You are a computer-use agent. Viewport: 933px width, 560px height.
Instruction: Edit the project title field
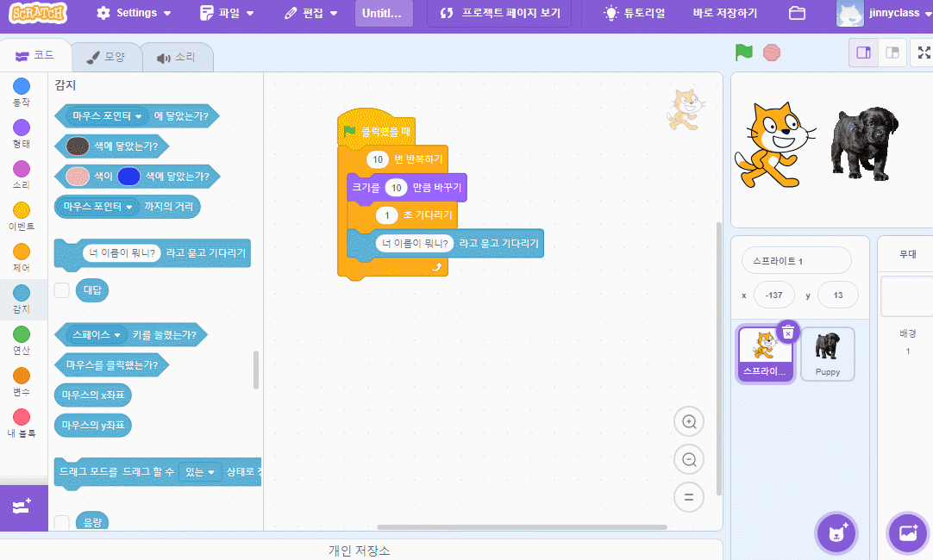pyautogui.click(x=384, y=13)
